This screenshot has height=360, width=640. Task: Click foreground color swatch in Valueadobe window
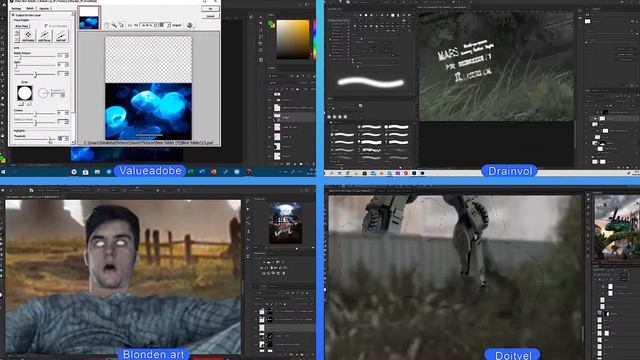coord(271,24)
